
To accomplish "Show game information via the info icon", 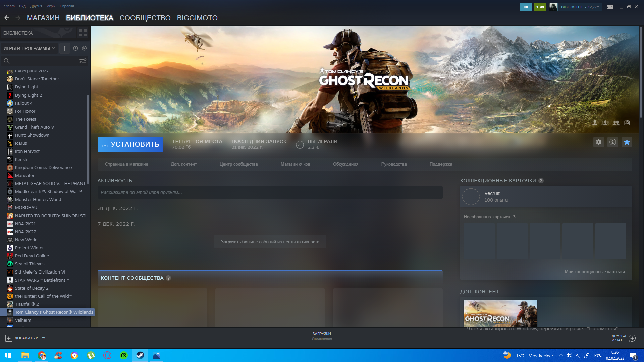I will (x=613, y=142).
